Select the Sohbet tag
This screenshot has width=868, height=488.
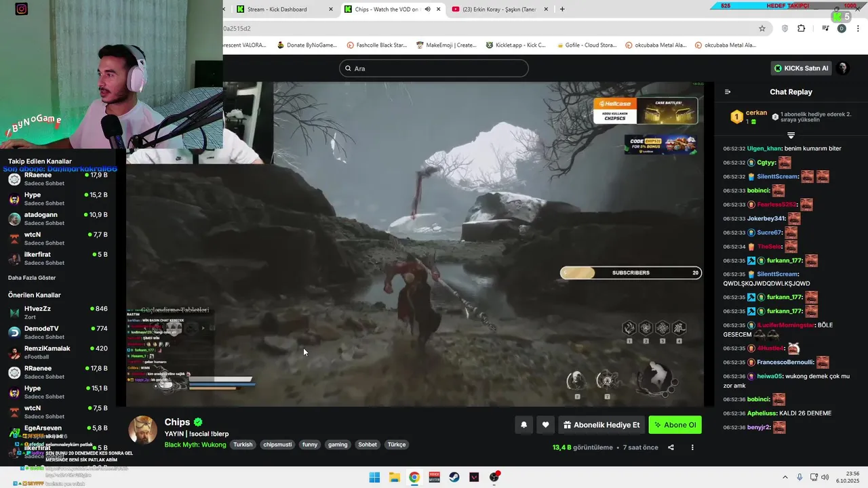coord(368,445)
